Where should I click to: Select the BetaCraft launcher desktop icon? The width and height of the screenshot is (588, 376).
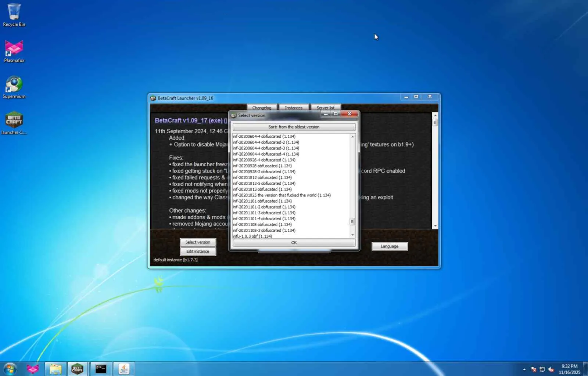pyautogui.click(x=14, y=123)
